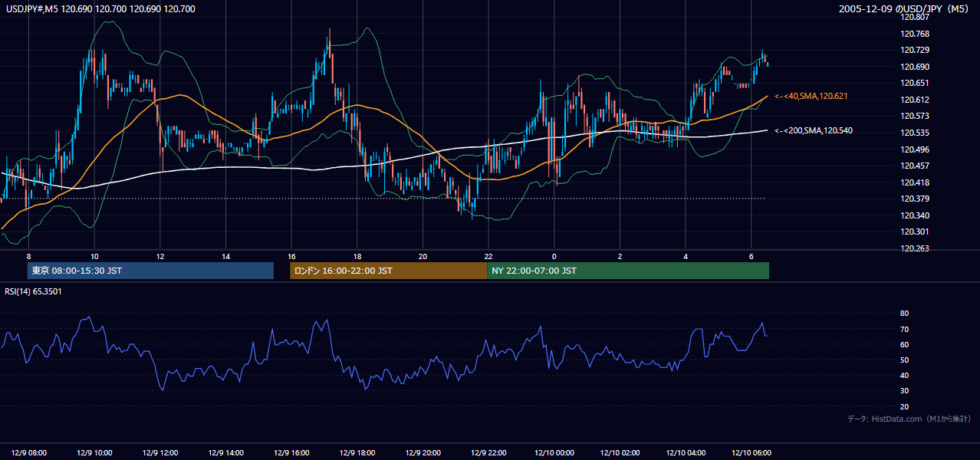Click the RSI 80 level label
Image resolution: width=980 pixels, height=460 pixels.
(x=904, y=314)
